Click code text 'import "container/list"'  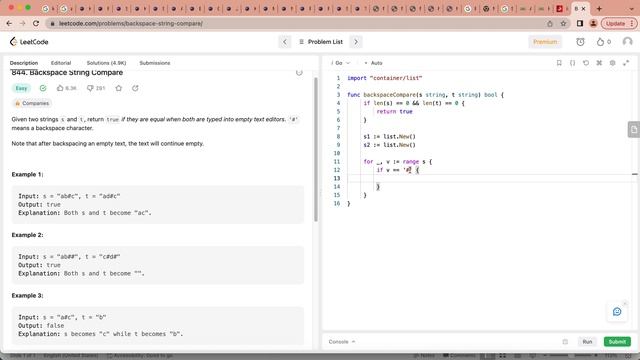click(x=384, y=78)
